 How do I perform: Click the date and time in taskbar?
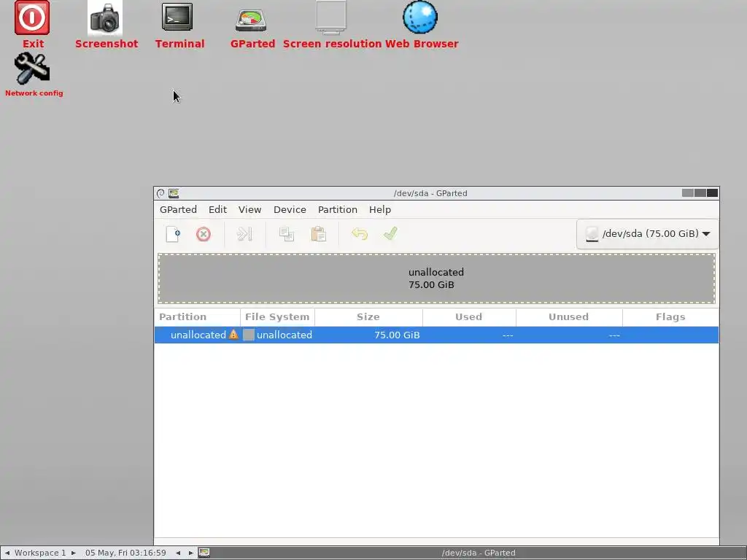(x=125, y=553)
